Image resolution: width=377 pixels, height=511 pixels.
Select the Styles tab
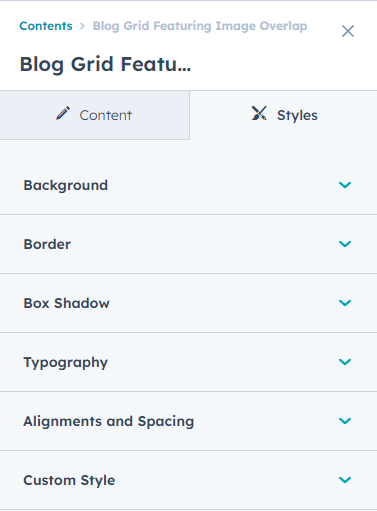[x=283, y=115]
